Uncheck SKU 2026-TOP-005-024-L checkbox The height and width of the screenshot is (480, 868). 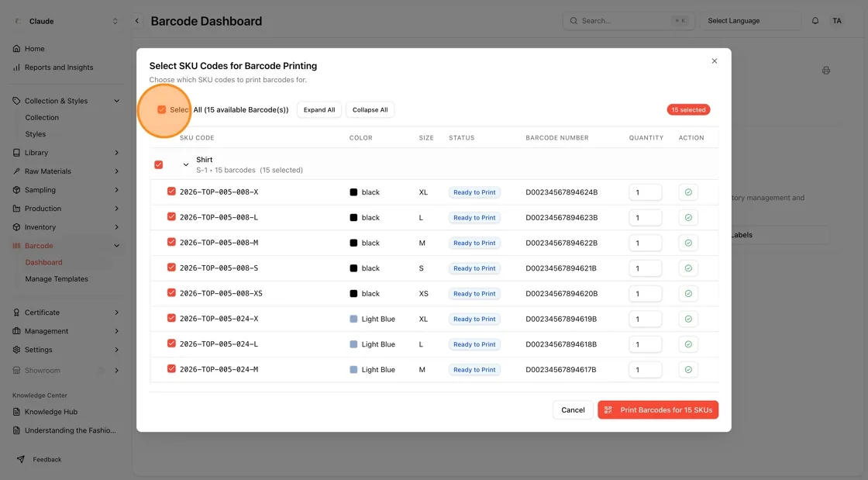point(171,344)
